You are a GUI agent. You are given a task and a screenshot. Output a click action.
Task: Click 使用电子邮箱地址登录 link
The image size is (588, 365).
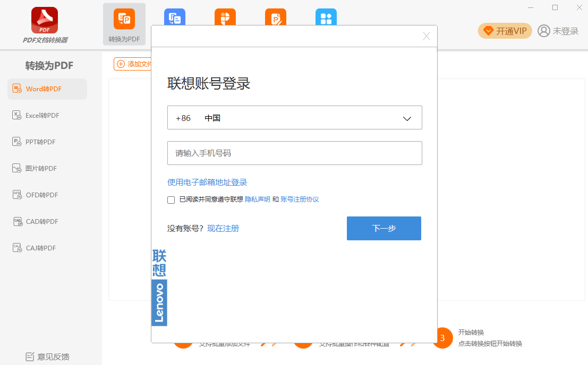(x=207, y=183)
